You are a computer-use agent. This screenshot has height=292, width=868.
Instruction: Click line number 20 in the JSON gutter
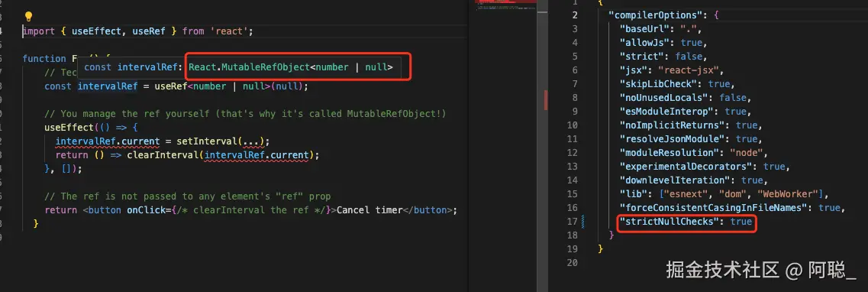click(x=573, y=263)
